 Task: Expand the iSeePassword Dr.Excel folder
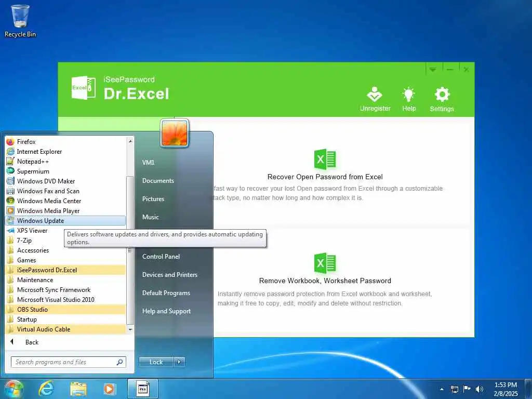click(x=65, y=270)
